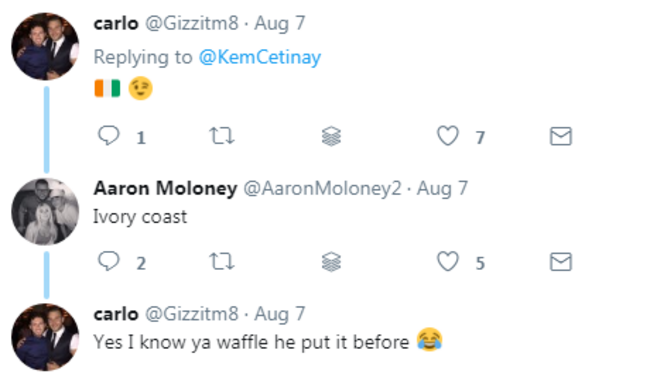Retweet Aaron Moloney's Ivory coast tweet
This screenshot has height=374, width=650.
(x=222, y=262)
